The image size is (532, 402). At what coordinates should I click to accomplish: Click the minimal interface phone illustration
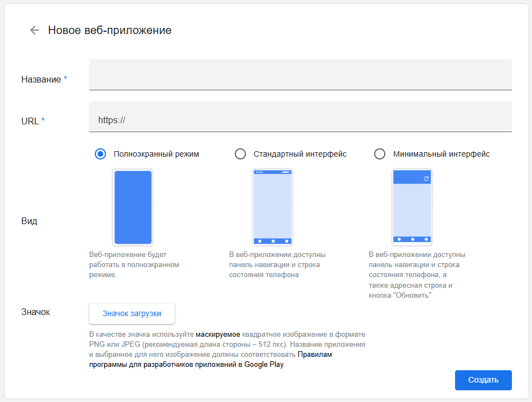coord(412,207)
